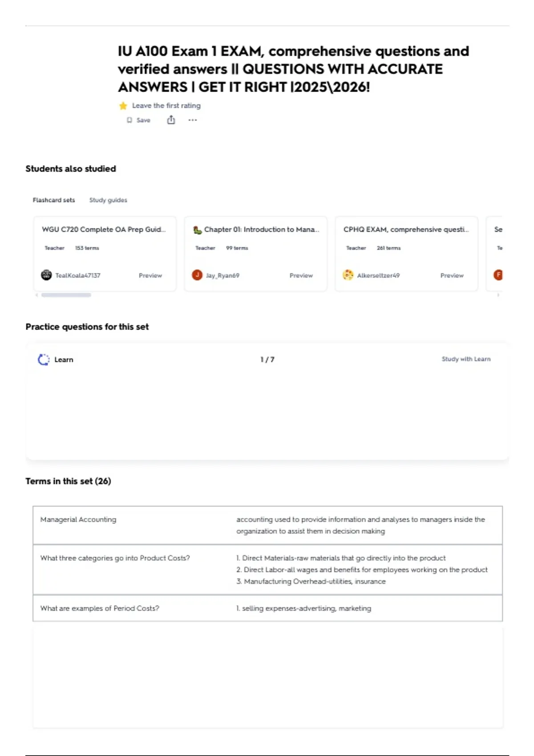Click Study with Learn link

[x=466, y=359]
